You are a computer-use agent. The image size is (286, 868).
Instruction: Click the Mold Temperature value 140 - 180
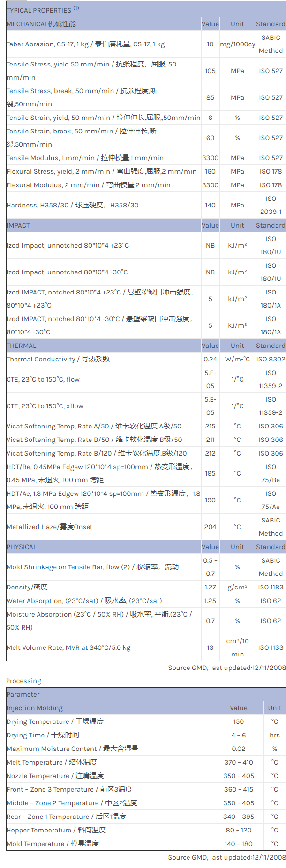(x=238, y=844)
